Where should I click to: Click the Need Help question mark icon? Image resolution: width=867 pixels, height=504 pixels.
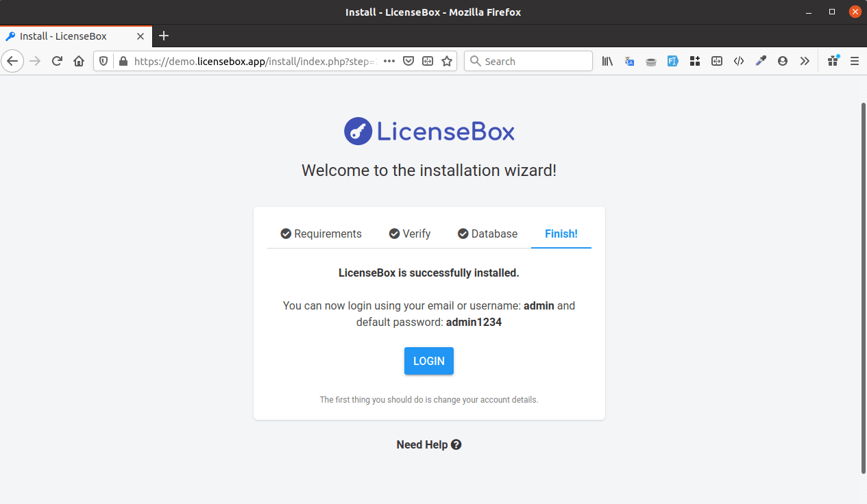(x=456, y=444)
